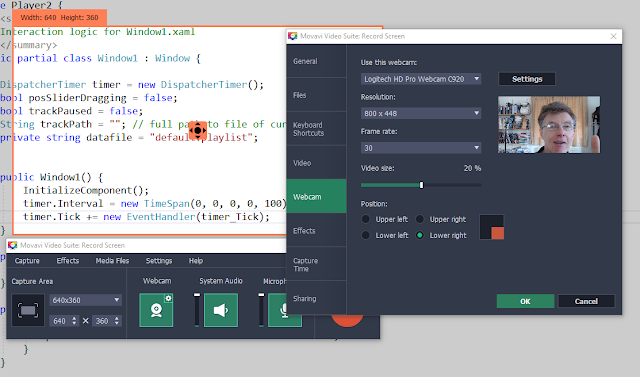Select Upper right webcam position
Screen dimensions: 640x377
pyautogui.click(x=420, y=219)
